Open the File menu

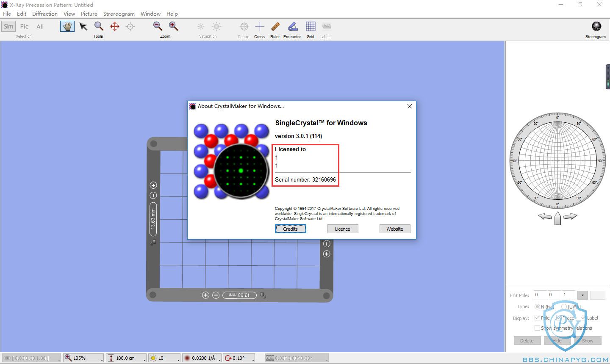click(x=7, y=14)
